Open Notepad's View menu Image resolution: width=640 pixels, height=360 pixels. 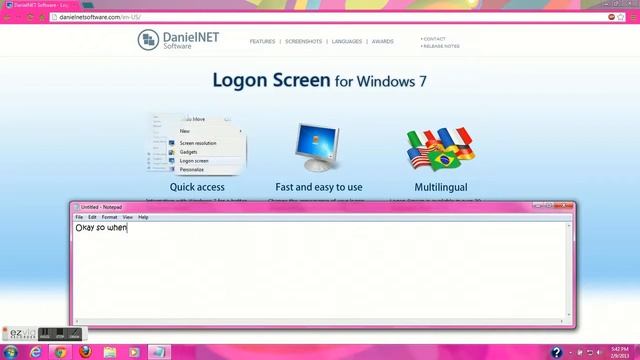point(128,218)
